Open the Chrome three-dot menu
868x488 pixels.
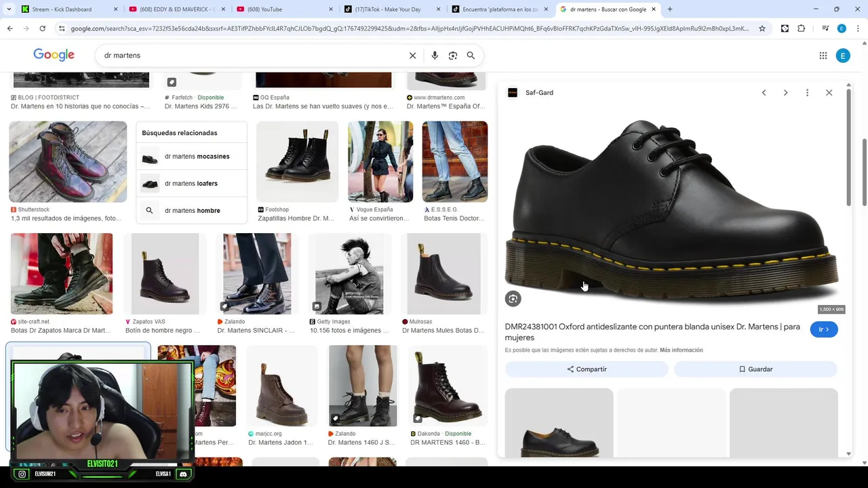click(x=858, y=28)
